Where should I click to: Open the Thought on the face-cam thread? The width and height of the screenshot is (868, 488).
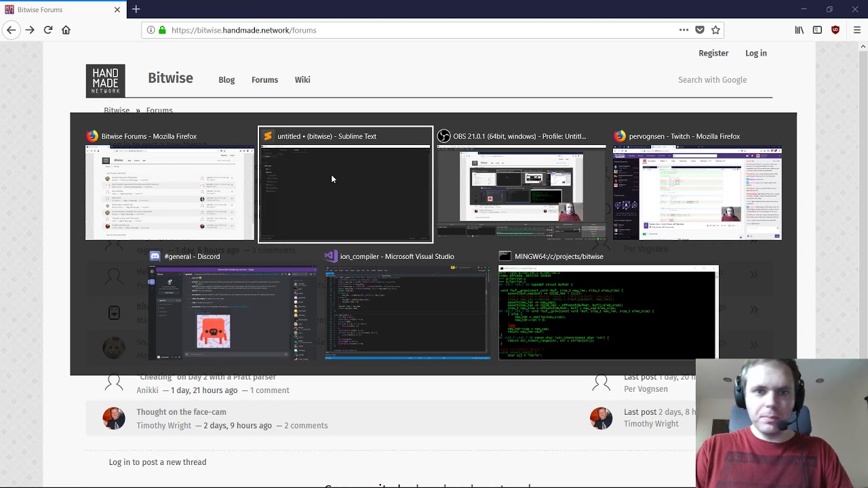(181, 412)
